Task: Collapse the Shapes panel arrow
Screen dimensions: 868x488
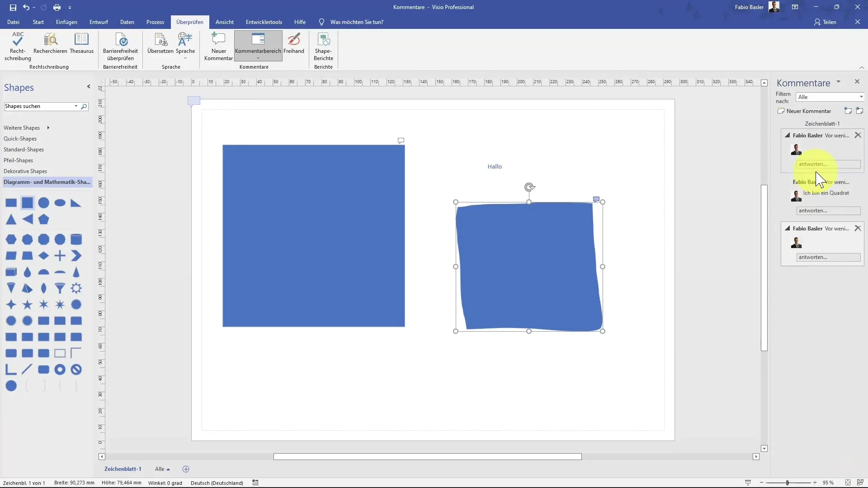Action: [x=89, y=86]
